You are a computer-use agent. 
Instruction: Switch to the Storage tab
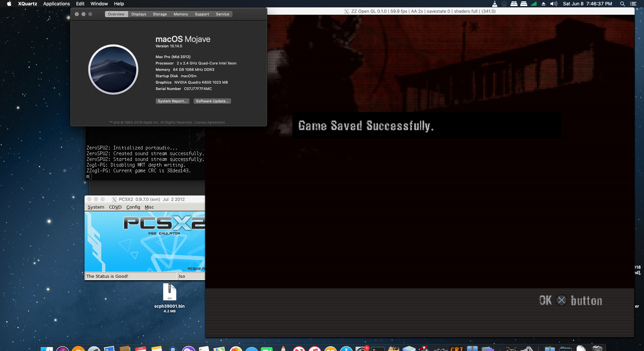coord(160,14)
